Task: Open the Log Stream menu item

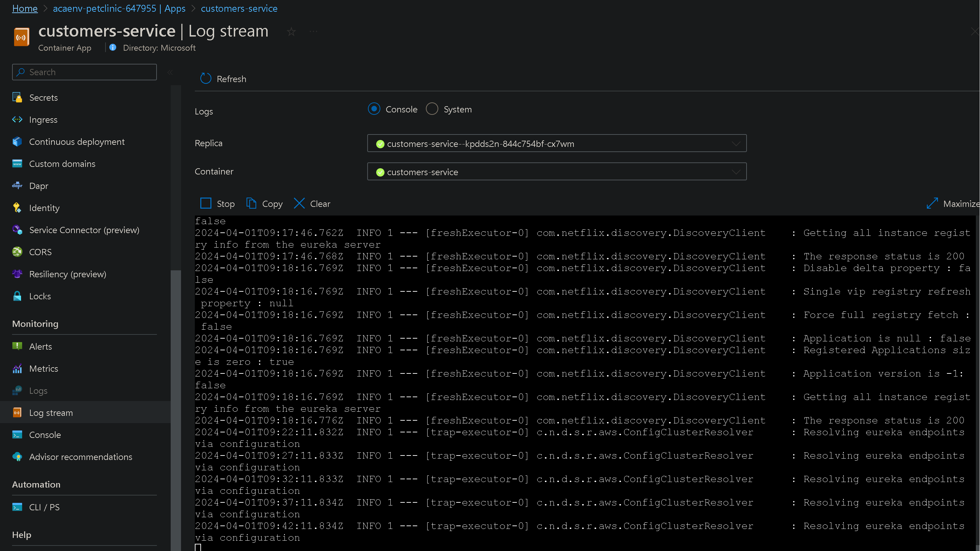Action: coord(50,412)
